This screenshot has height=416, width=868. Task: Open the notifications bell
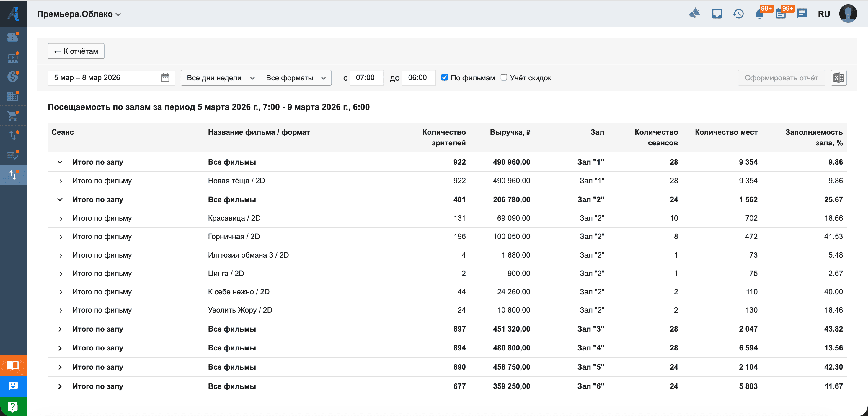(759, 14)
